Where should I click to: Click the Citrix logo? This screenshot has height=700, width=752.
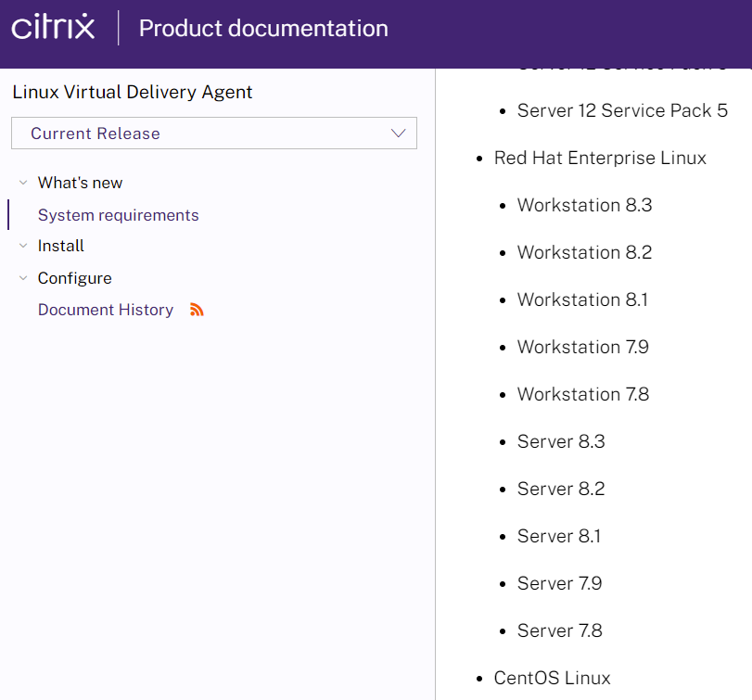53,27
